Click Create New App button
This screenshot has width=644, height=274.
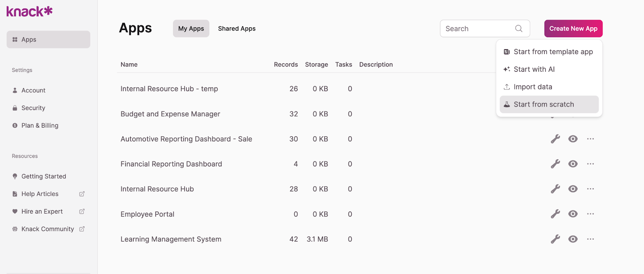pyautogui.click(x=573, y=29)
